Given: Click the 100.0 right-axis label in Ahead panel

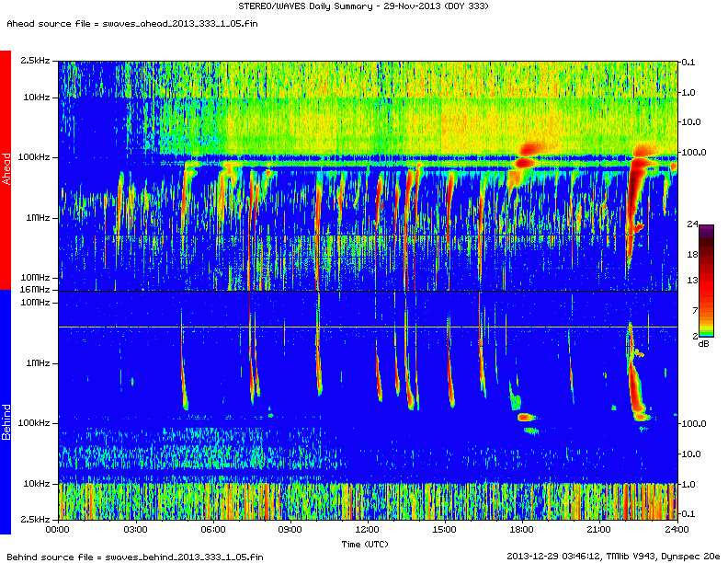Looking at the screenshot, I should tap(692, 151).
